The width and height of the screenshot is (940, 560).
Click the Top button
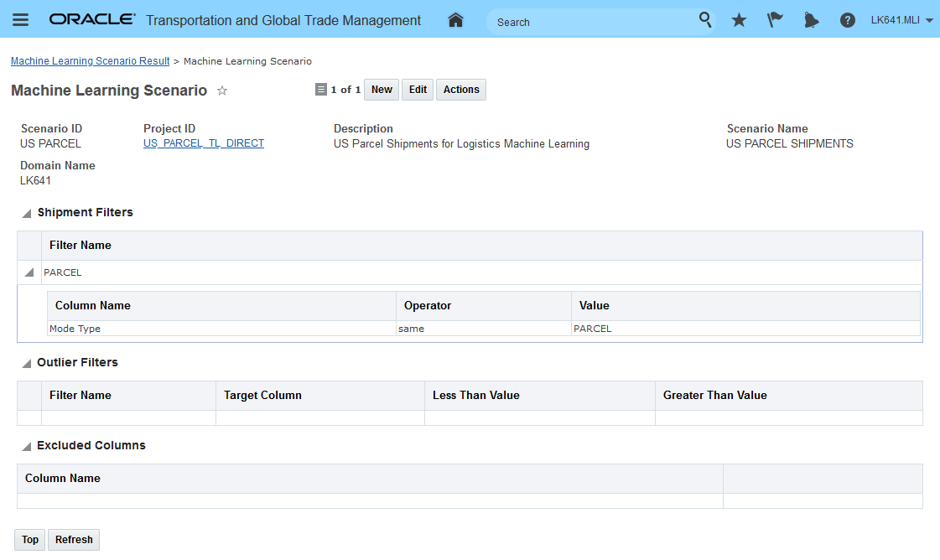point(30,540)
